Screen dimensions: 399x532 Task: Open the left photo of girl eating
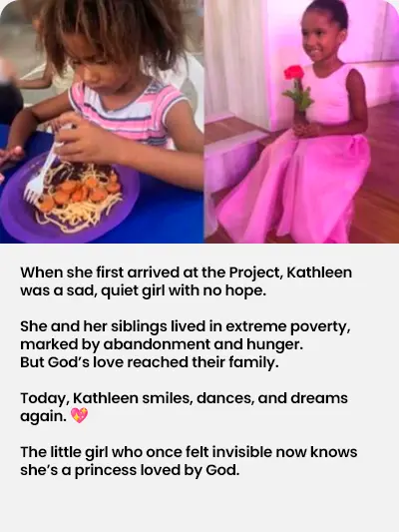click(x=102, y=122)
